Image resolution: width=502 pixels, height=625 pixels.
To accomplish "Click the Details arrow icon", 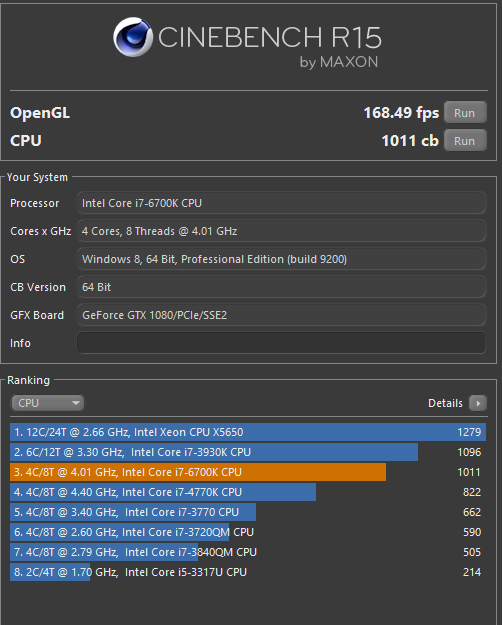I will (x=478, y=403).
